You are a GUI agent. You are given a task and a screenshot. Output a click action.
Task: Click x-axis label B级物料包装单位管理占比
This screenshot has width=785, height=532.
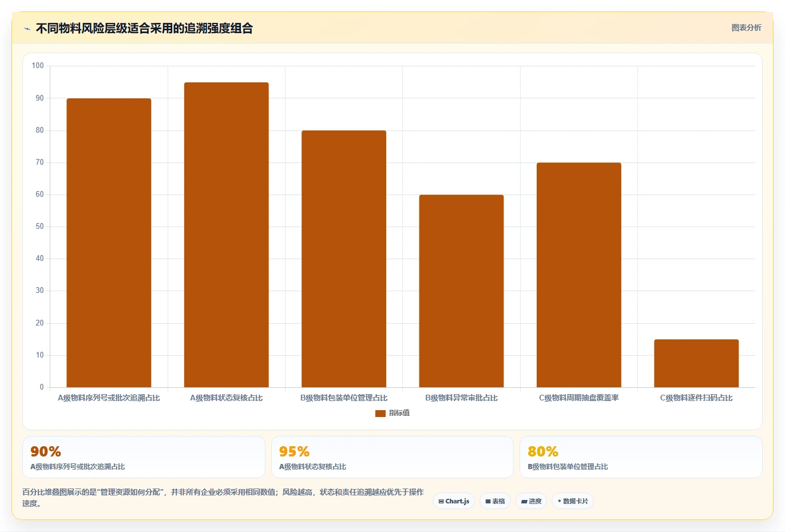click(x=344, y=398)
